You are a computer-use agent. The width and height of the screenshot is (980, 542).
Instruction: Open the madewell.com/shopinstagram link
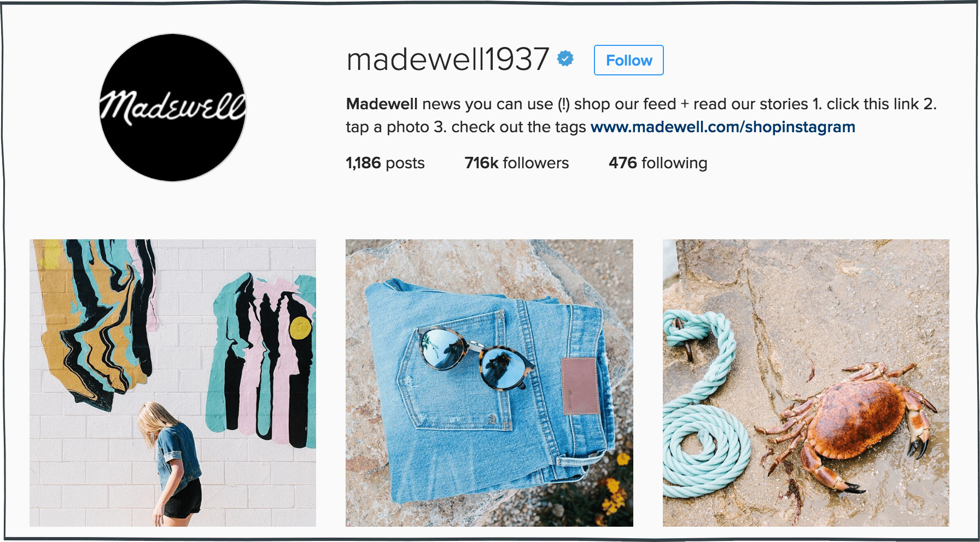(x=723, y=127)
